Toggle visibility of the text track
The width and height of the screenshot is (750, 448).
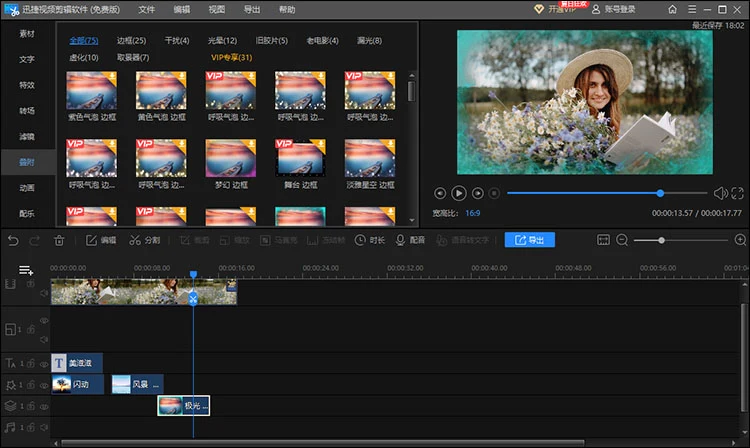(x=44, y=364)
